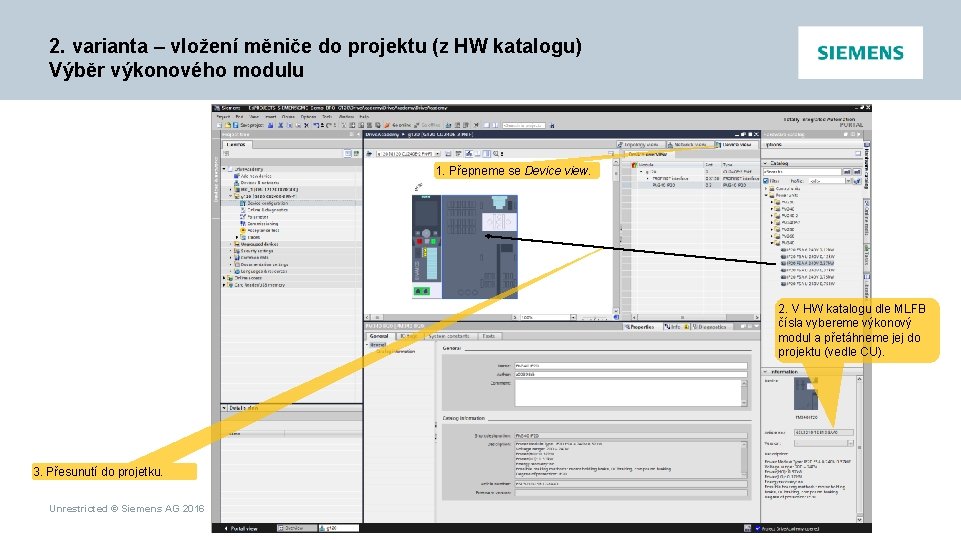Expand the Details view panel header

tap(291, 408)
